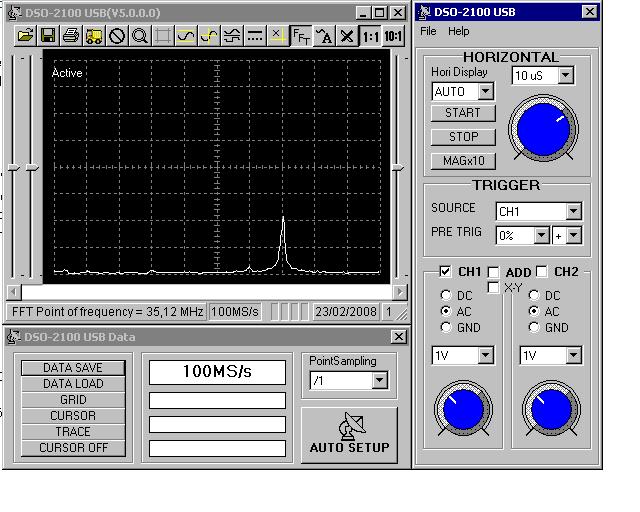
Task: Click the 100MS/s sample rate field
Action: (x=217, y=372)
